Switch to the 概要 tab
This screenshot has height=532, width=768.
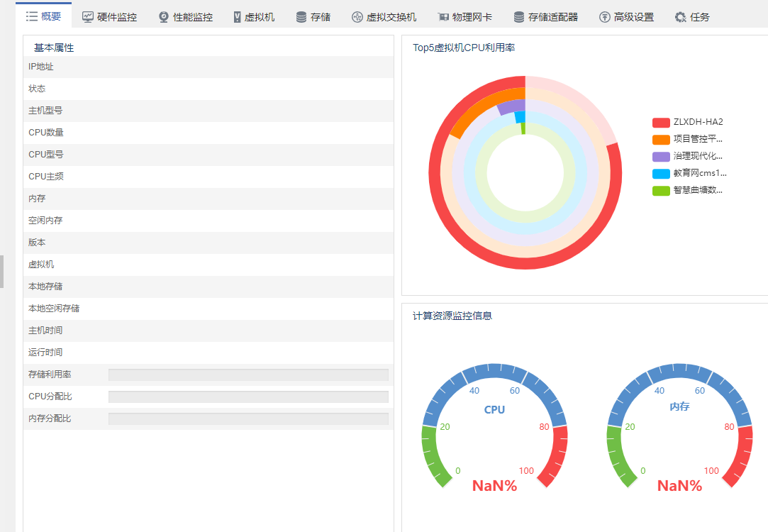click(x=43, y=15)
